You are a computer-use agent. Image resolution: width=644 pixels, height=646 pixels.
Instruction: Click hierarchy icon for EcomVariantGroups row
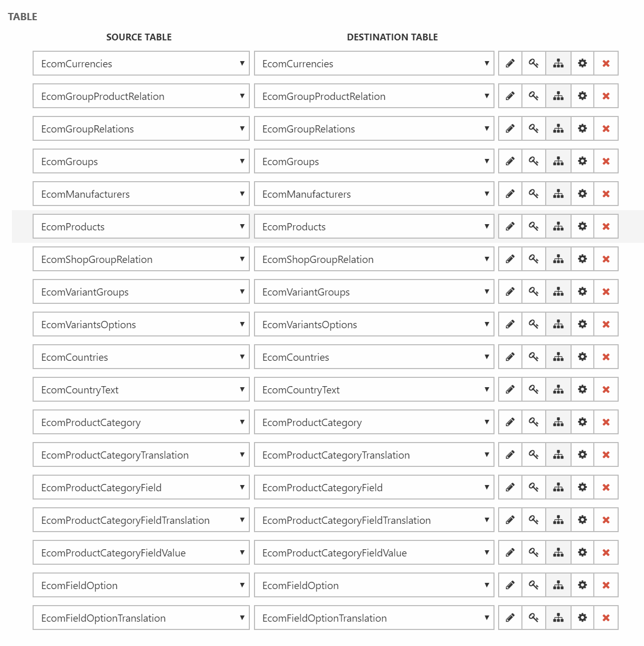558,291
